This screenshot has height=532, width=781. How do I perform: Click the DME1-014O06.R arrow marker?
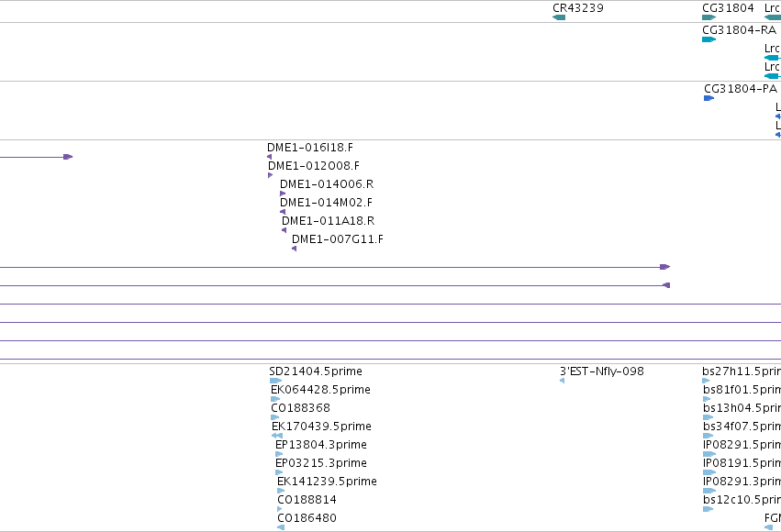pyautogui.click(x=283, y=194)
